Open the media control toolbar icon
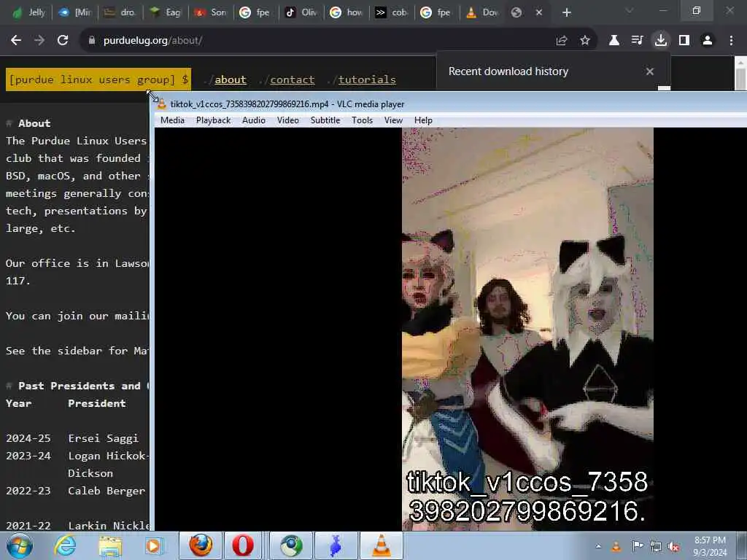This screenshot has width=747, height=560. click(638, 41)
